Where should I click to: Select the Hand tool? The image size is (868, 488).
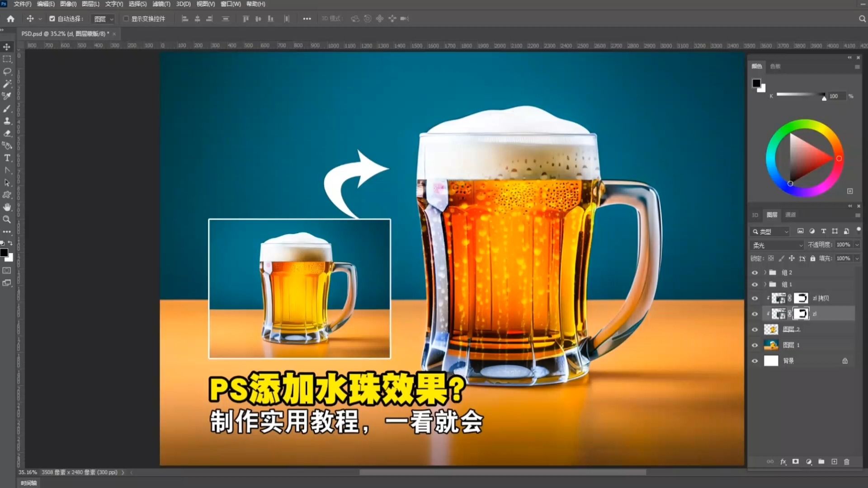[7, 207]
